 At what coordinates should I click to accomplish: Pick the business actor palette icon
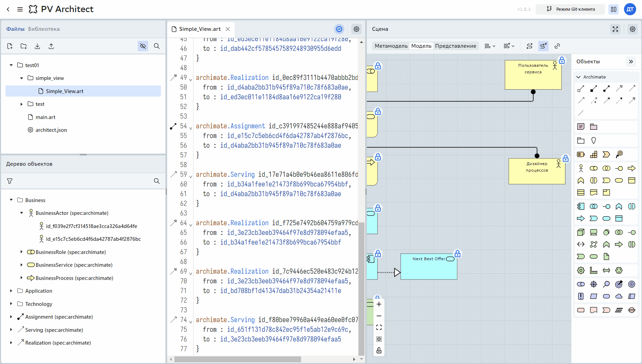[x=581, y=169]
